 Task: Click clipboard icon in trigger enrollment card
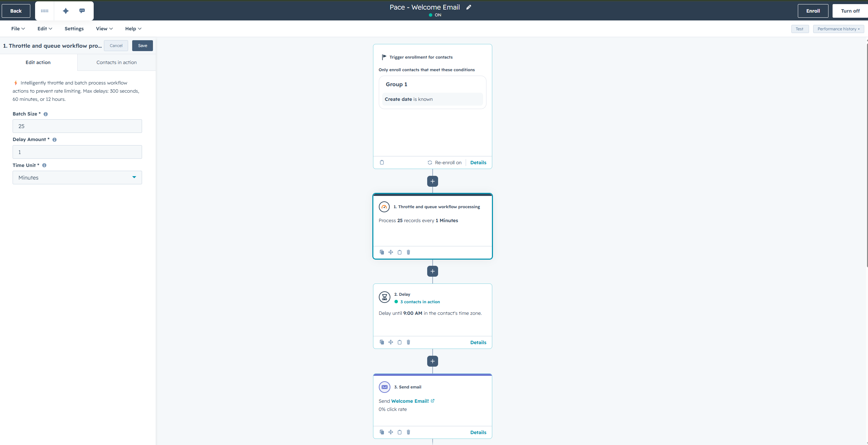pyautogui.click(x=382, y=163)
